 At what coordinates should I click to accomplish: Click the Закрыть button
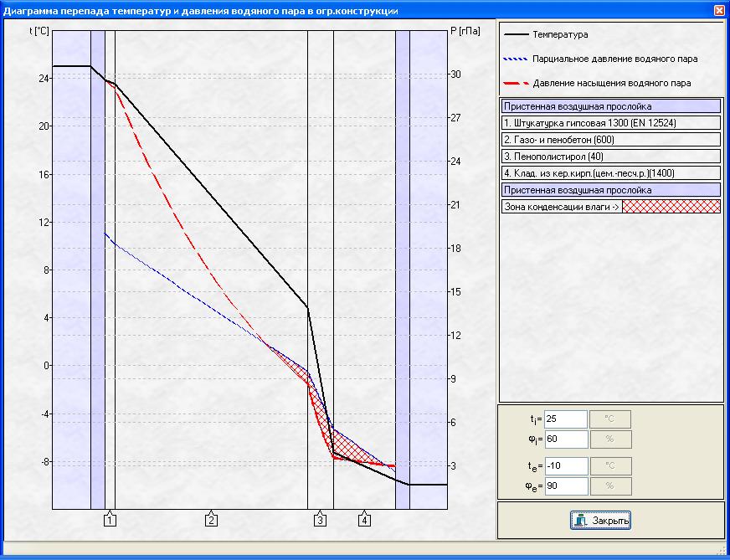tap(600, 520)
